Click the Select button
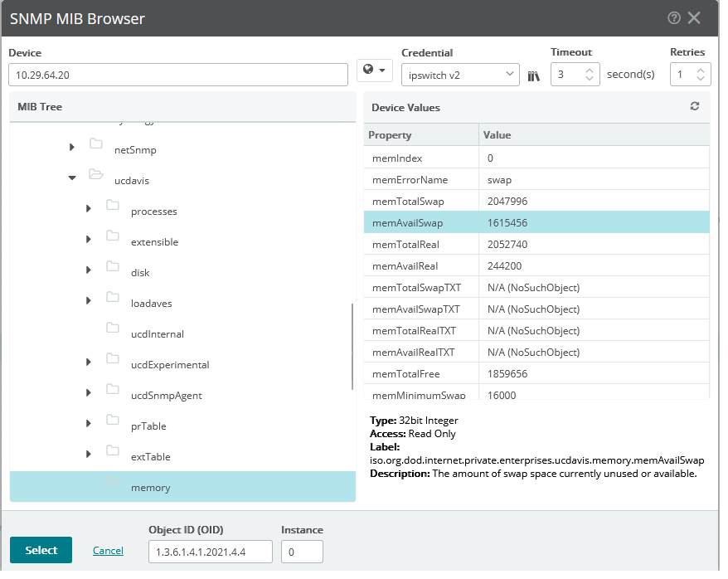The height and width of the screenshot is (579, 728). coord(41,549)
